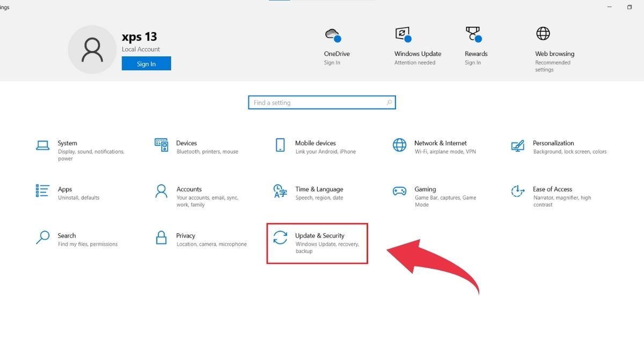Open the Ease of Access icon
644x362 pixels.
tap(518, 191)
